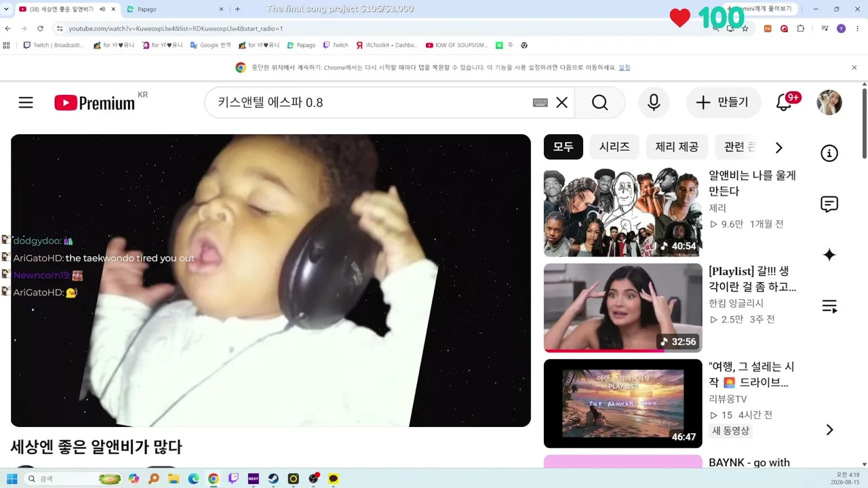Open KakaoTalk from the taskbar
The height and width of the screenshot is (488, 868).
(333, 479)
